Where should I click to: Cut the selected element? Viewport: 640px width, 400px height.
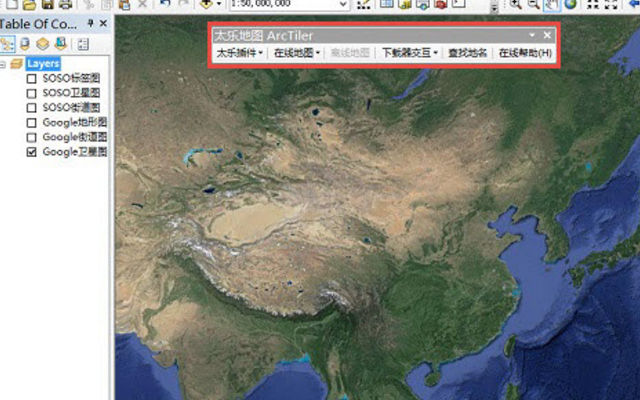tap(89, 4)
